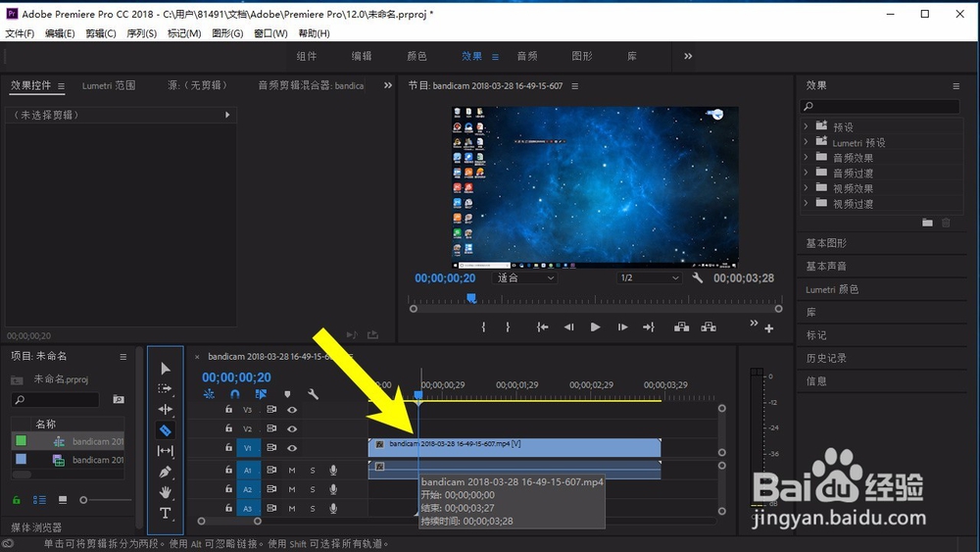980x552 pixels.
Task: Click Mark Out button in program monitor
Action: click(508, 326)
